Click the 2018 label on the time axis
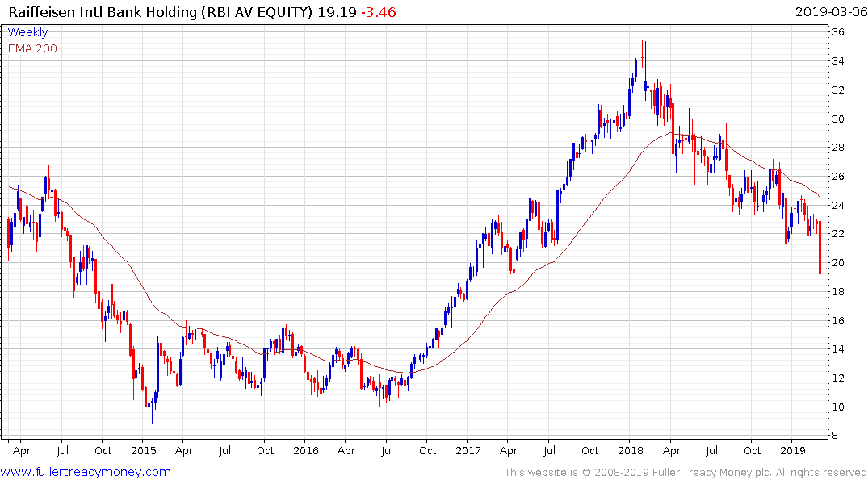This screenshot has height=484, width=868. point(631,450)
